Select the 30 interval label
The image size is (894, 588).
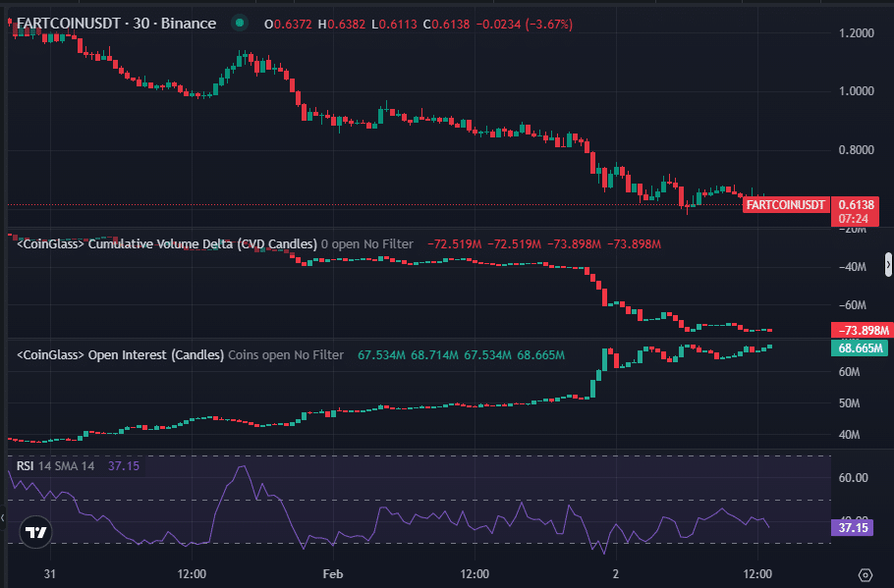pos(140,24)
